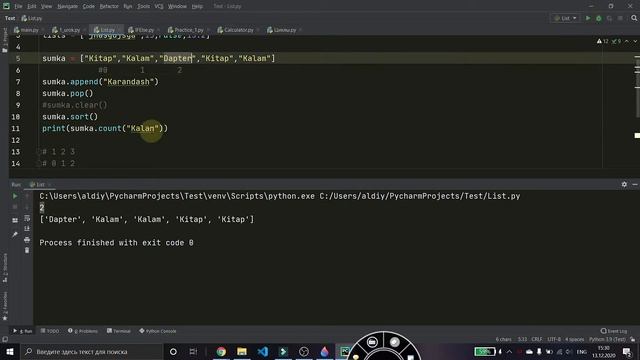640x360 pixels.
Task: Toggle soft-wrap icon in Run panel
Action: [27, 218]
